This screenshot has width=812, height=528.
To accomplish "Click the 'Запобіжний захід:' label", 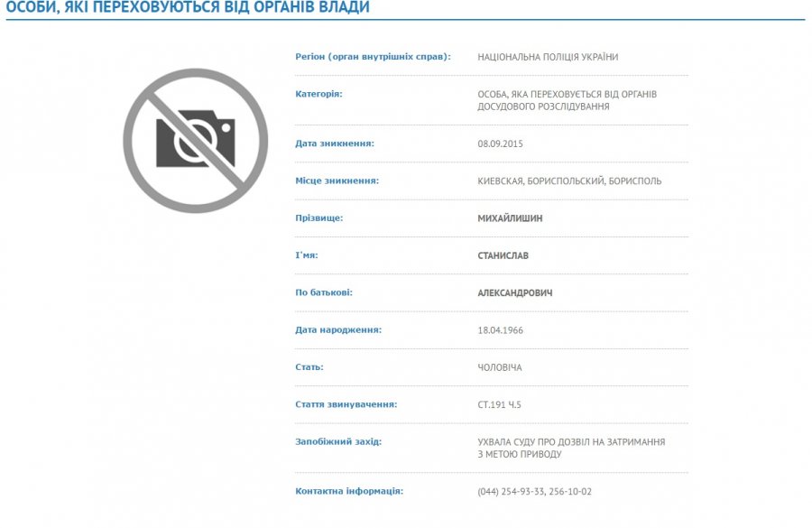I will pyautogui.click(x=338, y=441).
